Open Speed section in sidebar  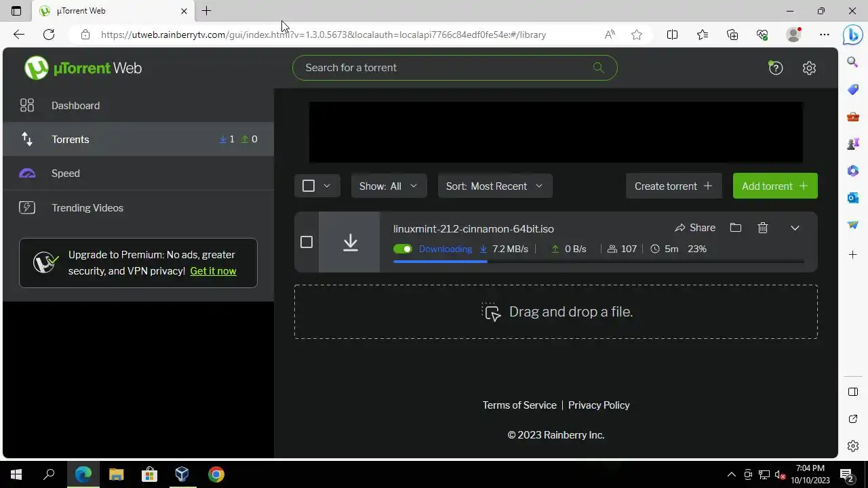click(138, 174)
